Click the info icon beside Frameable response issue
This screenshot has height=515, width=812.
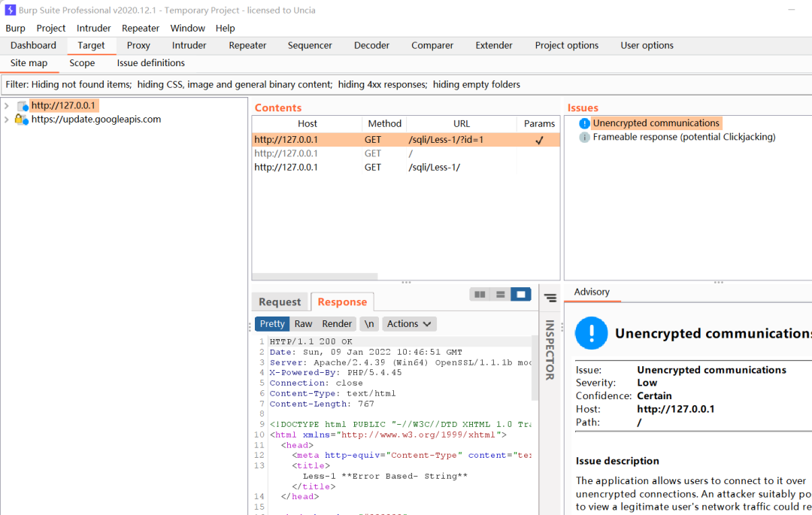584,137
